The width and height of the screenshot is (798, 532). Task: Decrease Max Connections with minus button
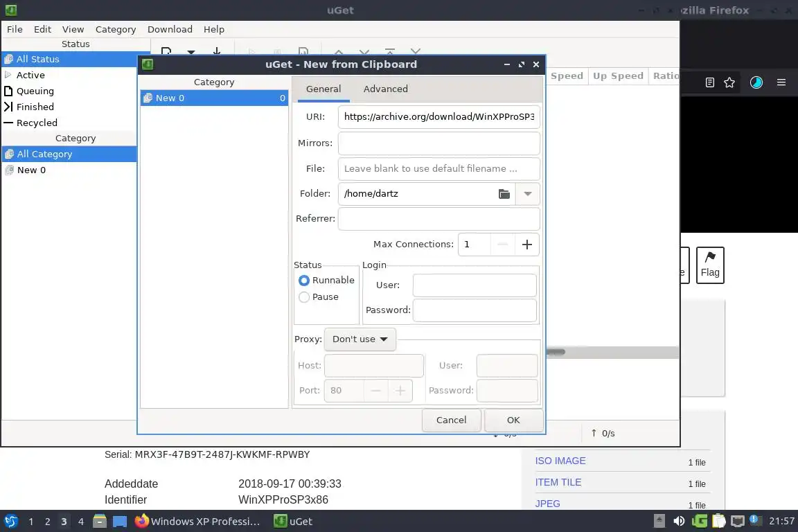pos(502,245)
